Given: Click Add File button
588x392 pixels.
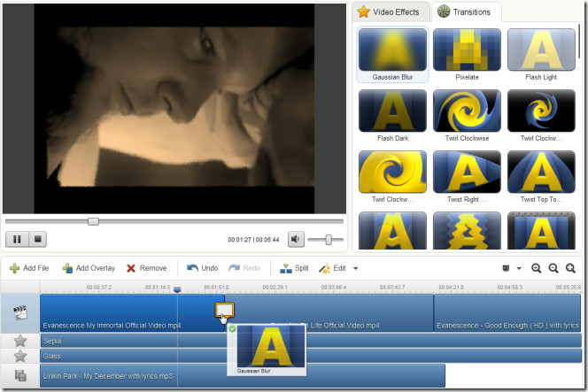Looking at the screenshot, I should pyautogui.click(x=29, y=268).
